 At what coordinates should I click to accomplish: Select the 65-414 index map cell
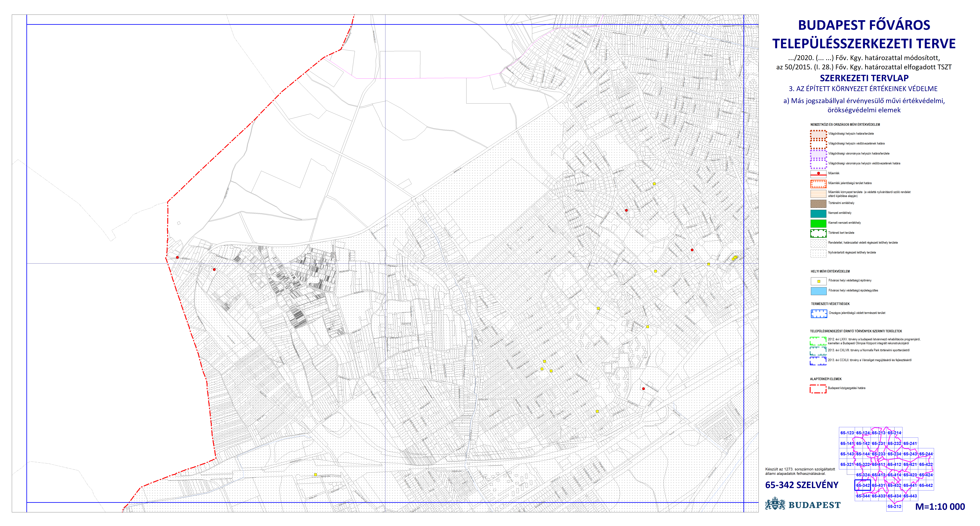(894, 475)
